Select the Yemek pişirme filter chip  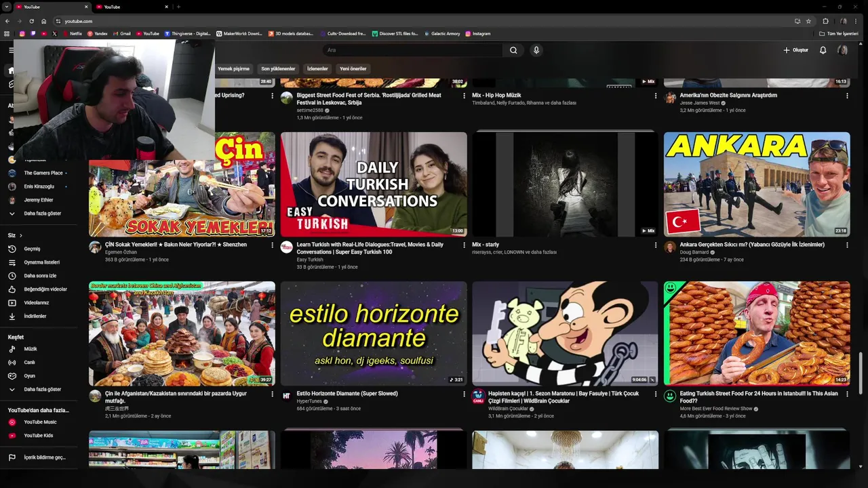233,68
